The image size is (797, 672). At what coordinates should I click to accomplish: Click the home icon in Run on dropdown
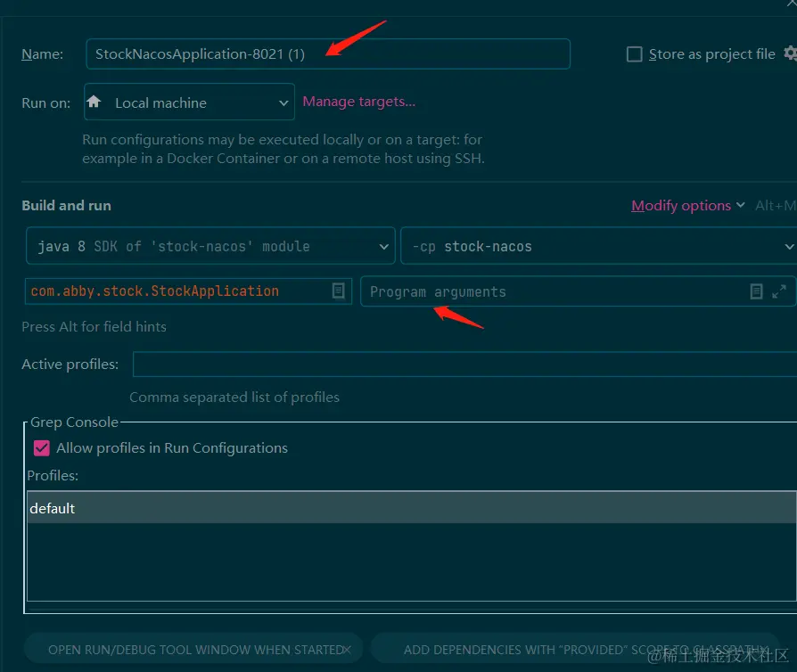pos(94,102)
